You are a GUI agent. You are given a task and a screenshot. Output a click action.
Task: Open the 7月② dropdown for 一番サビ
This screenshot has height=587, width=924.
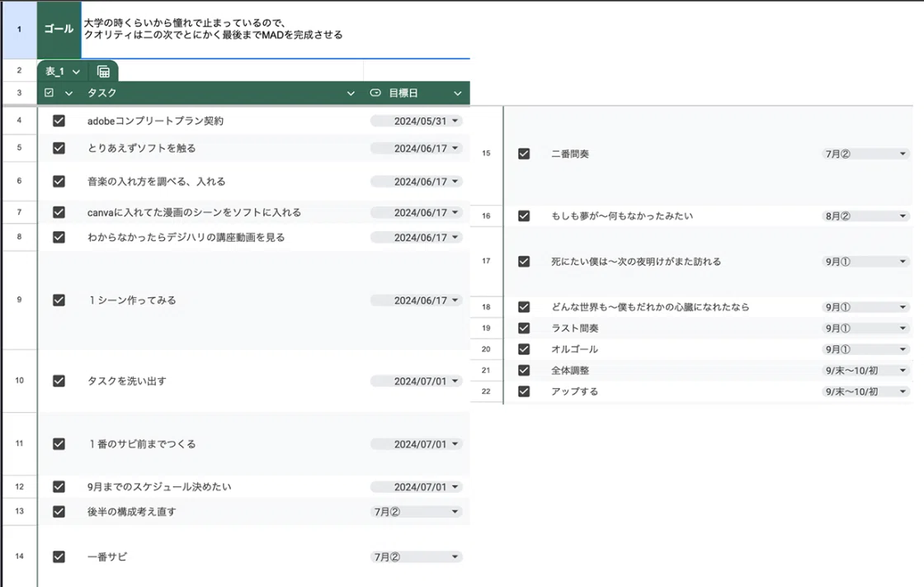coord(417,557)
